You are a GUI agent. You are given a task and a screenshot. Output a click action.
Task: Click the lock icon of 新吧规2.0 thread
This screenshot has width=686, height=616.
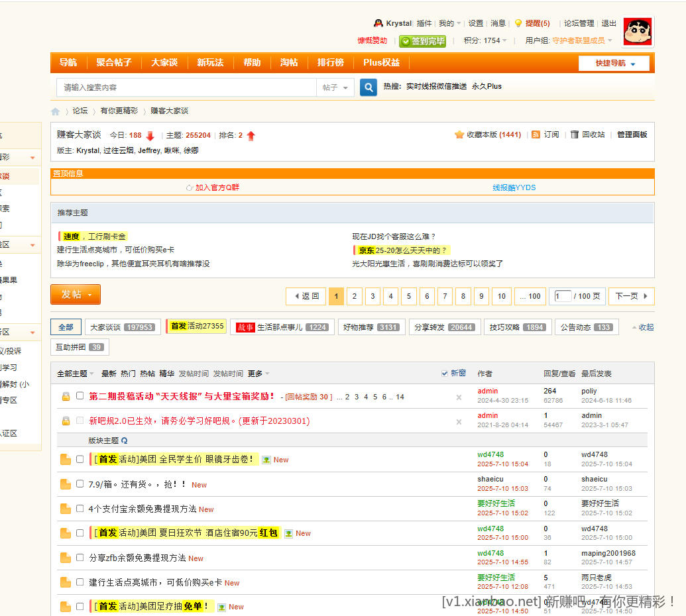pos(66,421)
